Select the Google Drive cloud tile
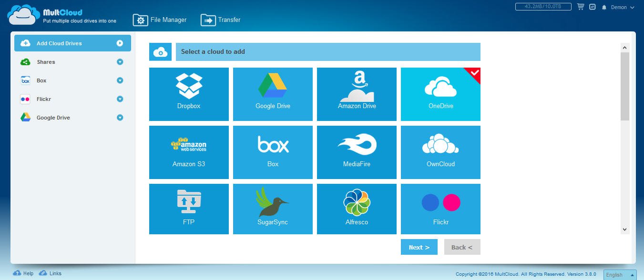 (273, 94)
